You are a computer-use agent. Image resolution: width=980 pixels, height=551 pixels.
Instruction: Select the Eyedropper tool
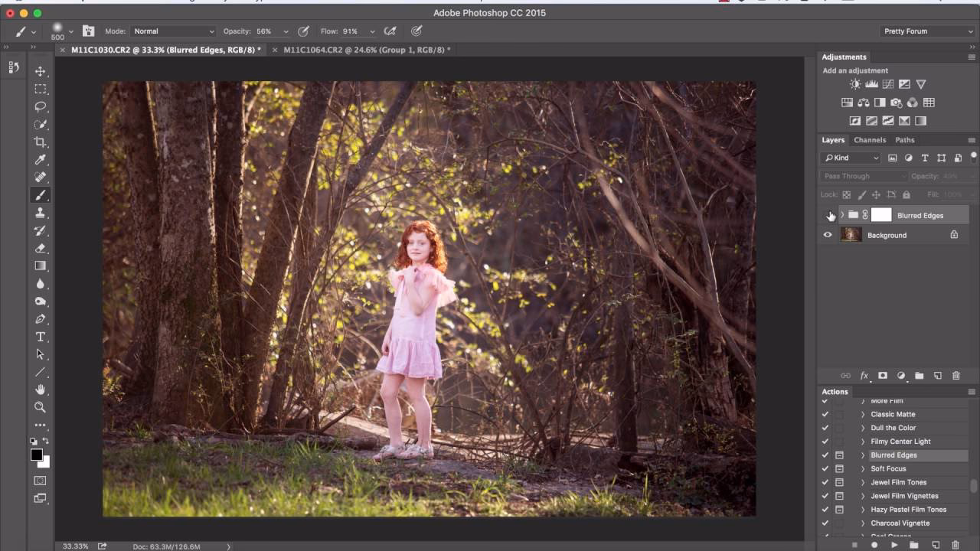coord(41,160)
